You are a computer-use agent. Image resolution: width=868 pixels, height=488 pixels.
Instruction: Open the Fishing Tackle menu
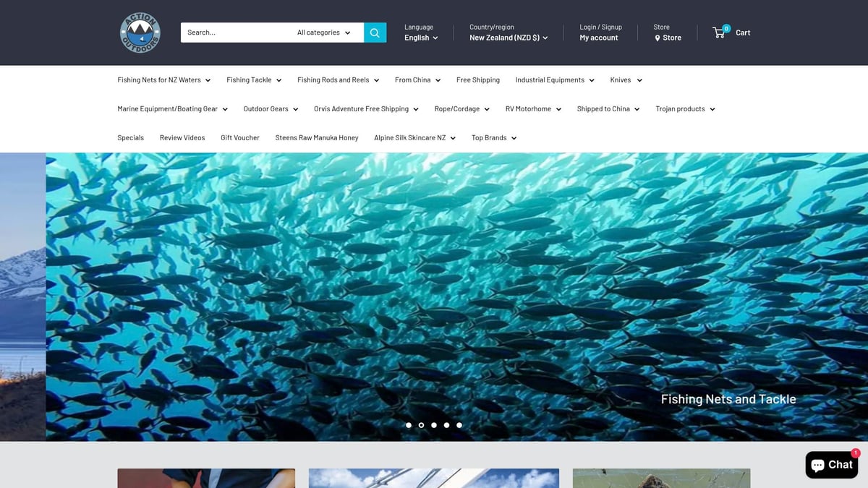click(x=253, y=80)
